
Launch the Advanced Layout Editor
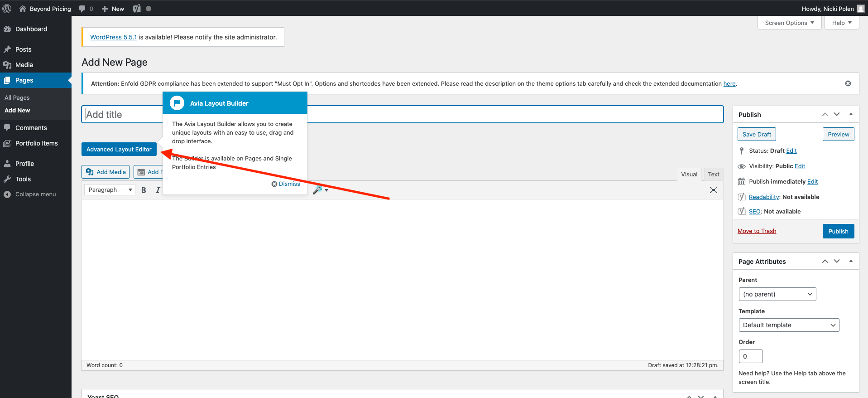[x=119, y=149]
